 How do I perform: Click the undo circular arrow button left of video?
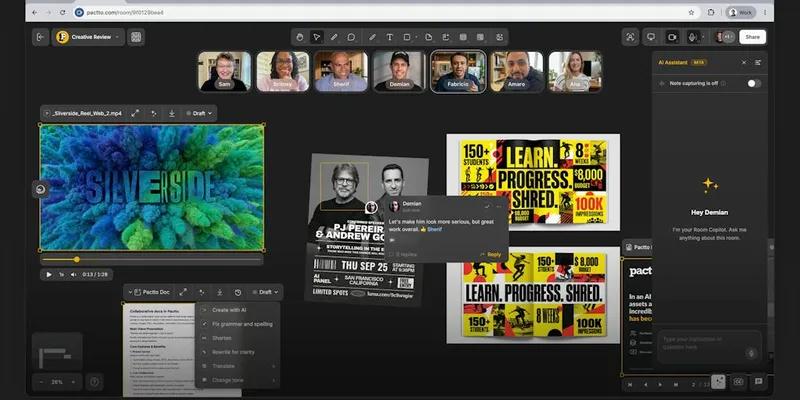click(40, 189)
